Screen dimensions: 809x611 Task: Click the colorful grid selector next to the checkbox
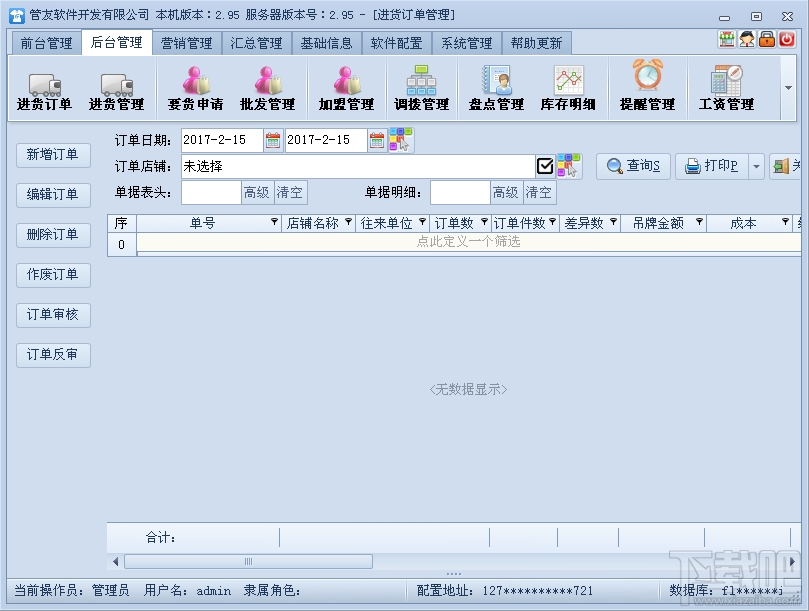pyautogui.click(x=567, y=166)
